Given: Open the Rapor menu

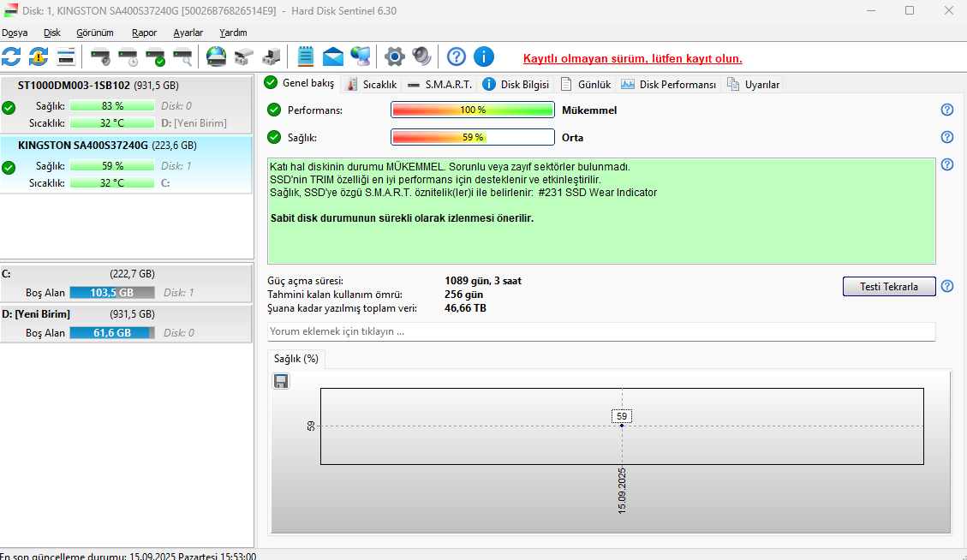Looking at the screenshot, I should [144, 33].
